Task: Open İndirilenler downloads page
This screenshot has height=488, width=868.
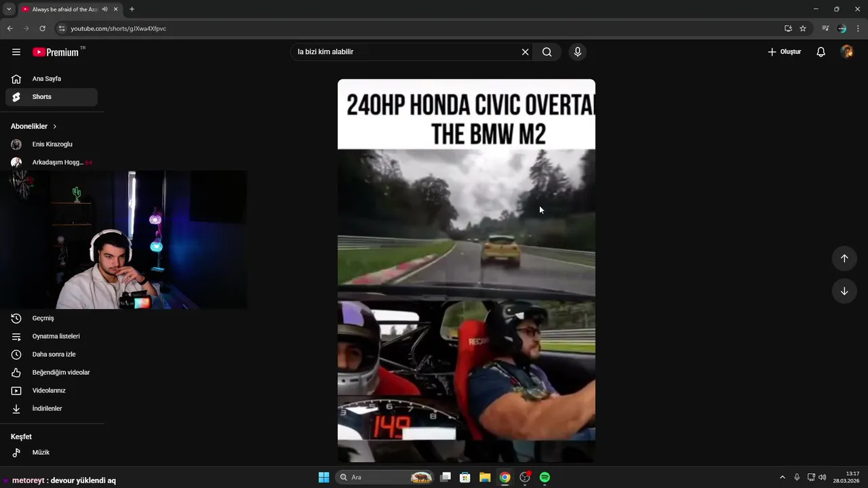Action: click(x=52, y=409)
